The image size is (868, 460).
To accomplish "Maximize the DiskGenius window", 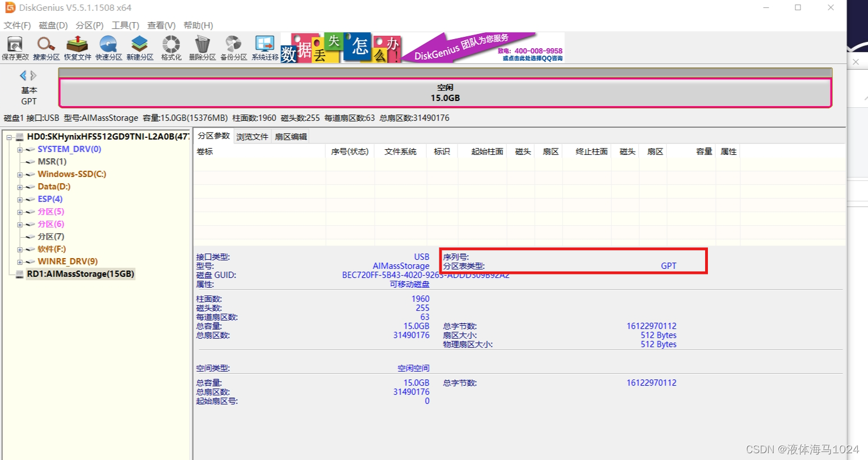I will point(798,7).
